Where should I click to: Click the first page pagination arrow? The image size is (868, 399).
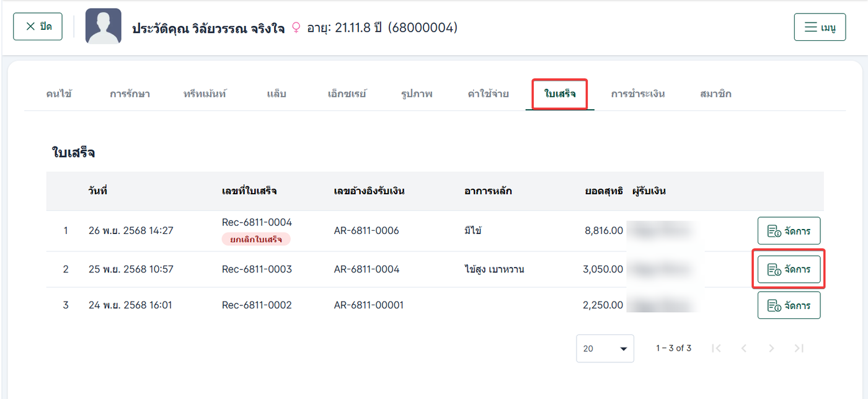[x=716, y=348]
